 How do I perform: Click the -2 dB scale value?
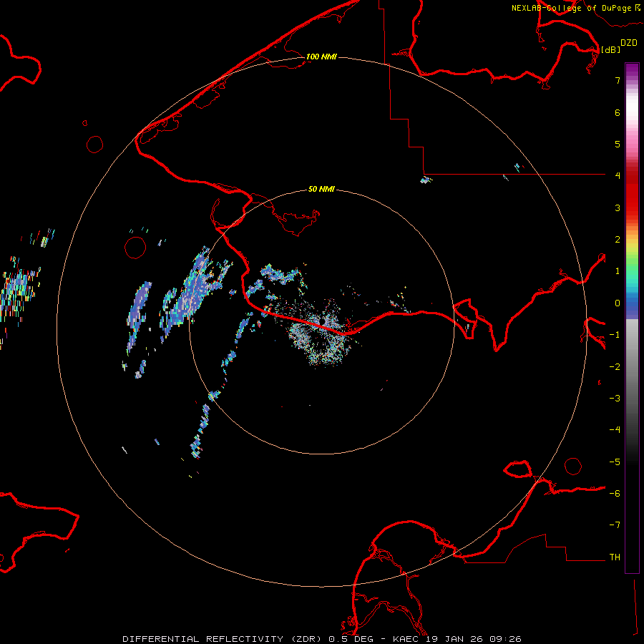tap(615, 367)
